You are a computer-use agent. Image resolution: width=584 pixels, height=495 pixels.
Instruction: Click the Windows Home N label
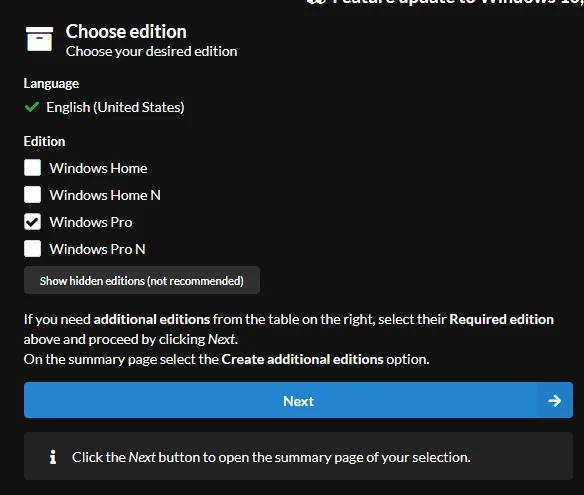tap(105, 195)
